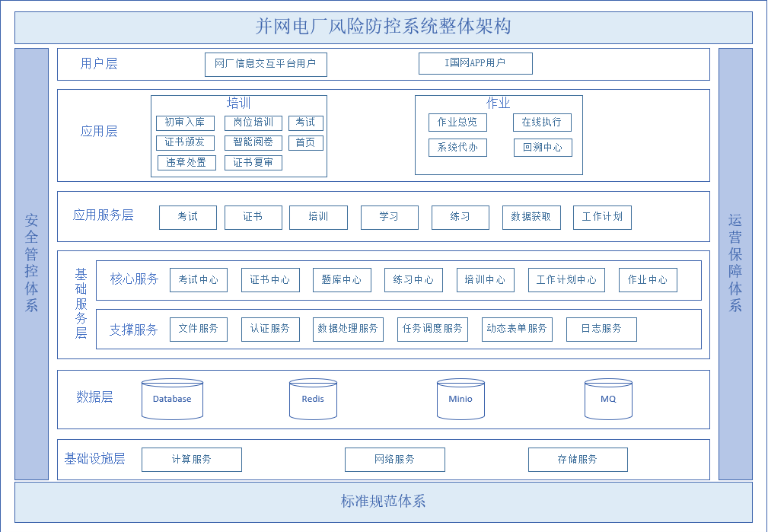Select the 证书颁发 box
The height and width of the screenshot is (532, 768).
(x=185, y=142)
